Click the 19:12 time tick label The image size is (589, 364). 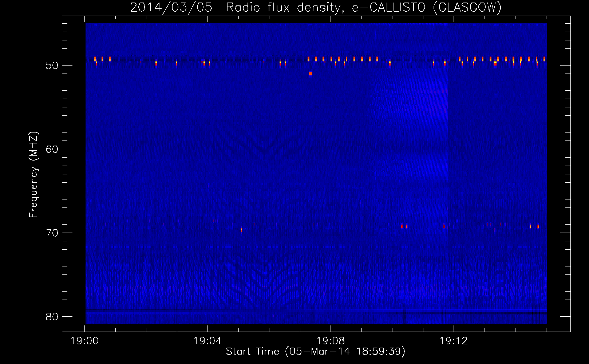click(454, 341)
